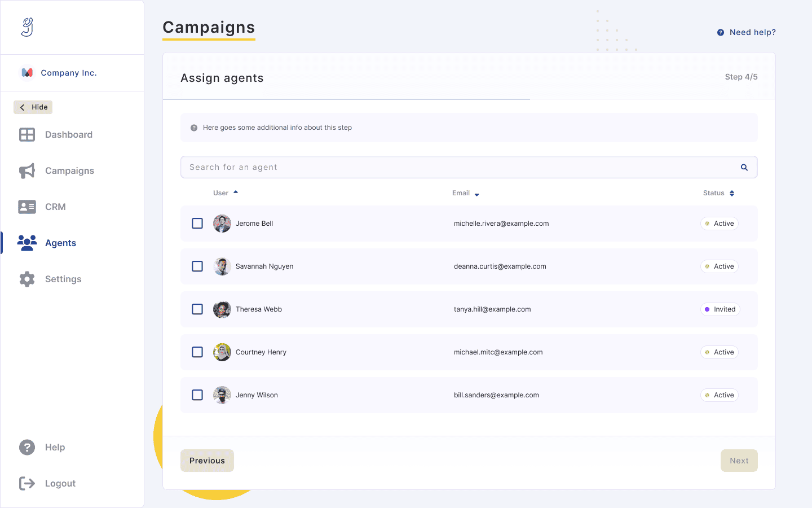
Task: Select the Campaigns megaphone icon
Action: pyautogui.click(x=27, y=170)
